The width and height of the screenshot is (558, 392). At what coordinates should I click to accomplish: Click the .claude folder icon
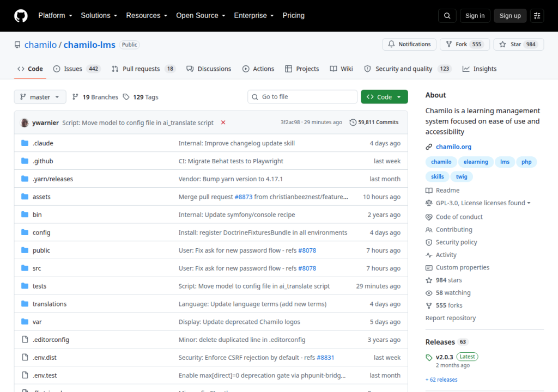coord(25,143)
